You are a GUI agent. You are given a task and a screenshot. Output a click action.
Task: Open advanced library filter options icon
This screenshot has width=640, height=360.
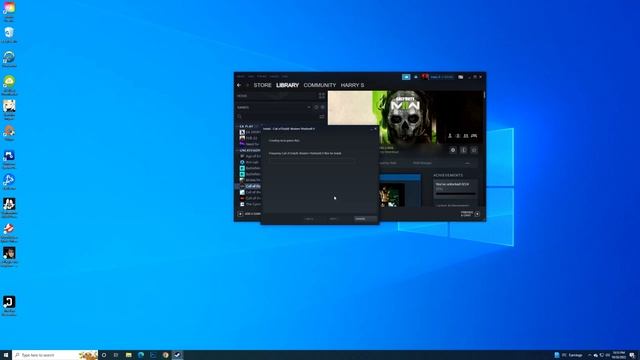(322, 117)
